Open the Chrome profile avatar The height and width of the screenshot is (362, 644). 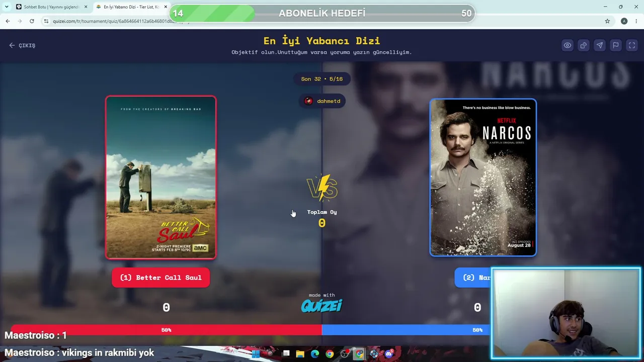coord(624,21)
